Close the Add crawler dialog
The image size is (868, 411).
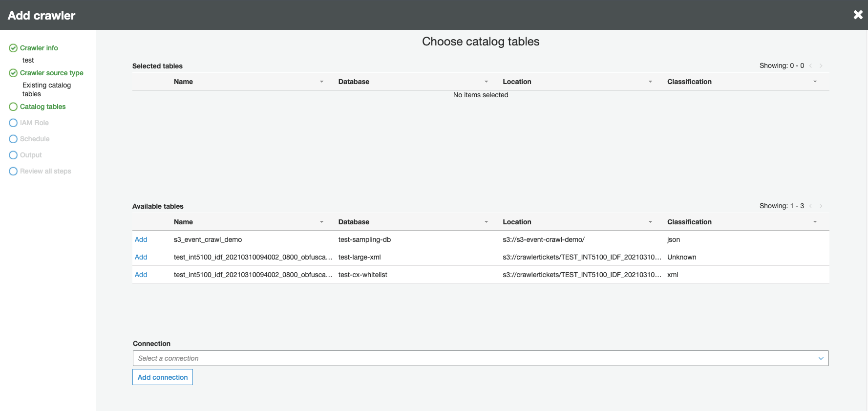click(x=858, y=15)
